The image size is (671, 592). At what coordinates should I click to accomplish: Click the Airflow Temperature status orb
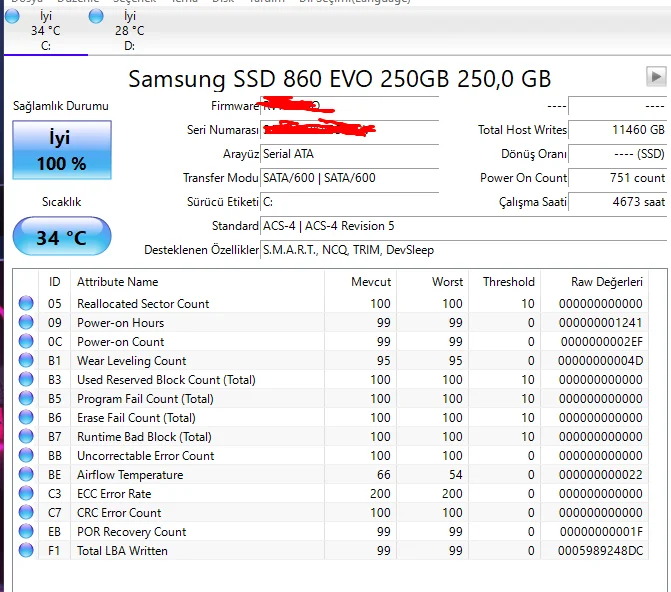(x=26, y=474)
